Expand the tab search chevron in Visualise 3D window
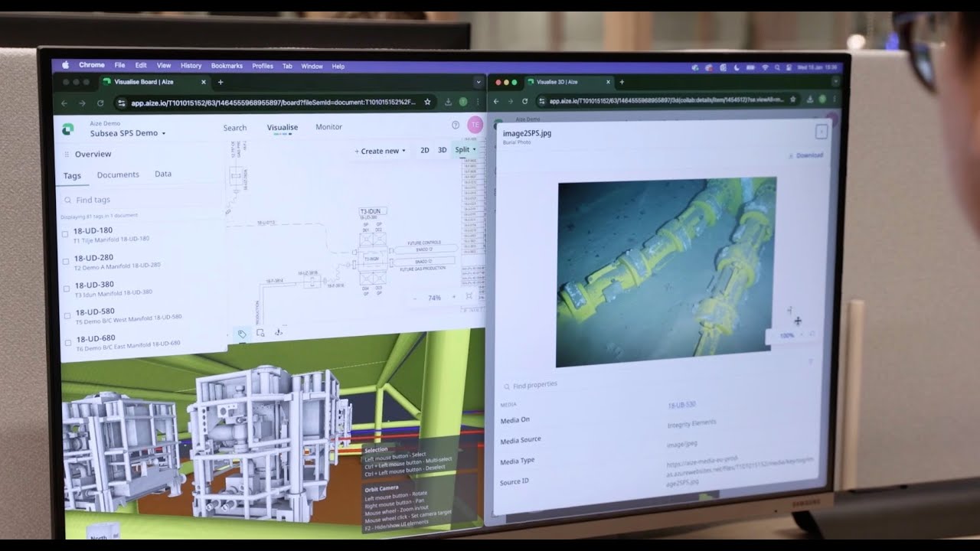This screenshot has height=551, width=980. 835,80
